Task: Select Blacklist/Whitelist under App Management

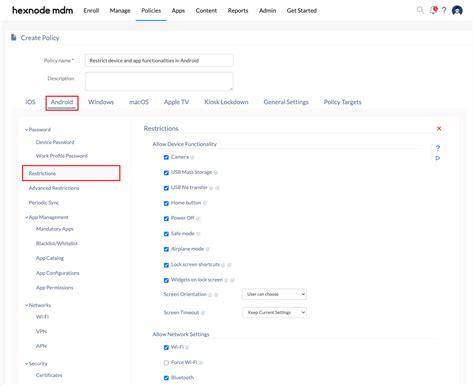Action: [x=57, y=243]
